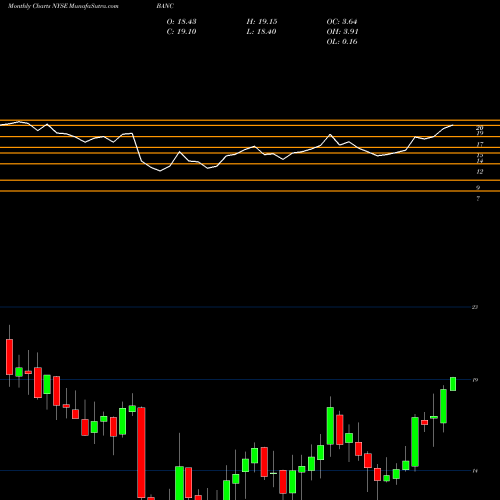Click the '23' label on the candlestick chart axis
The height and width of the screenshot is (500, 500).
pos(475,307)
